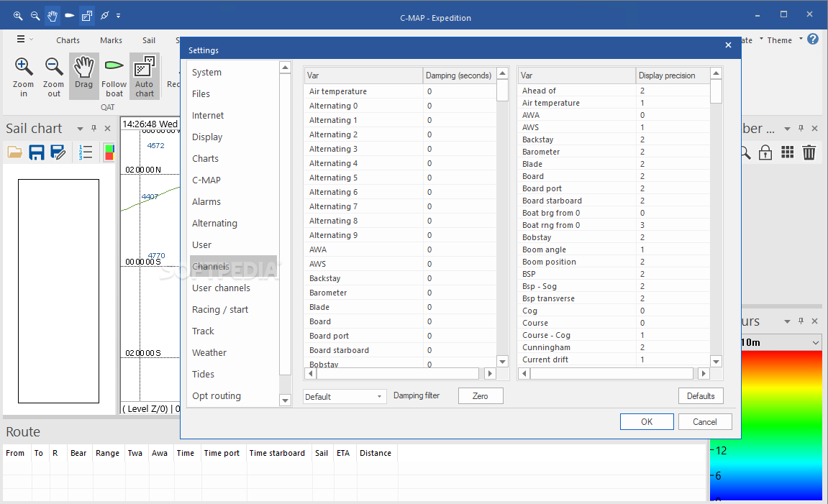
Task: Click the Zero button
Action: [x=481, y=396]
